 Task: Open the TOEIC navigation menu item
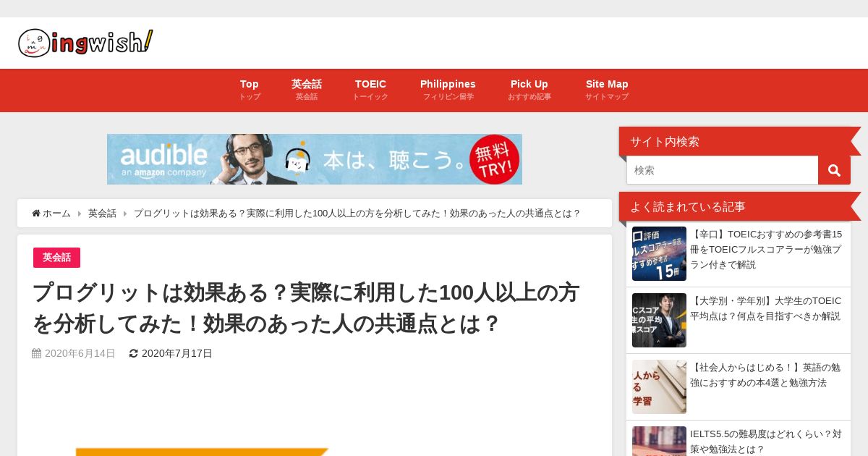(370, 90)
